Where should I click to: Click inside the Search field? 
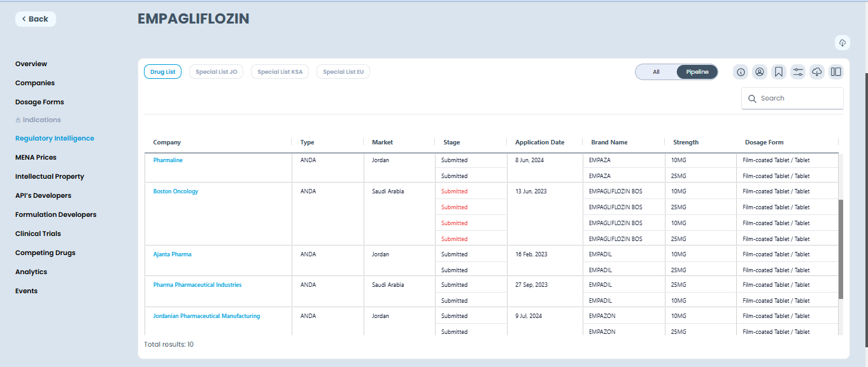pos(792,99)
